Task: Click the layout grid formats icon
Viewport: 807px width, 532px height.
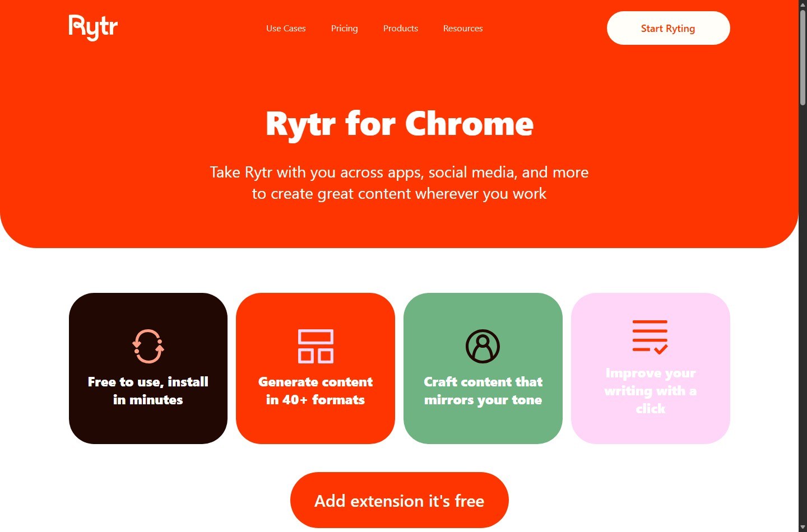Action: 316,346
